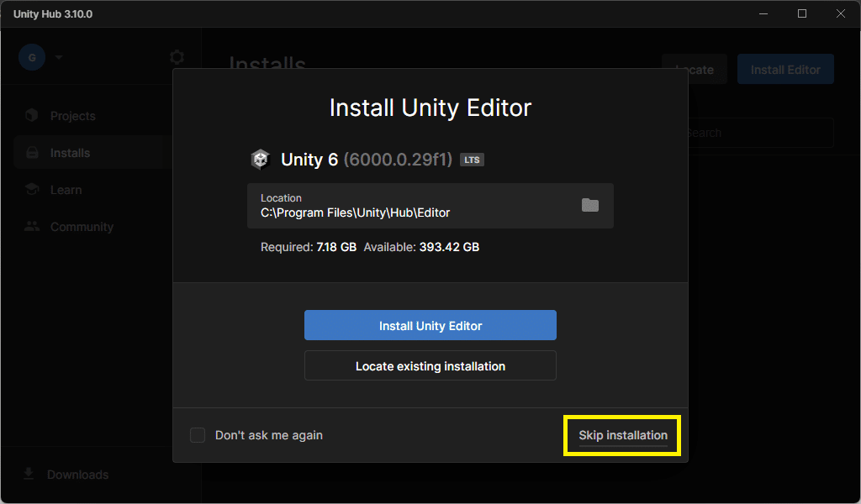This screenshot has height=504, width=861.
Task: Select the Installs padlock icon
Action: point(31,152)
